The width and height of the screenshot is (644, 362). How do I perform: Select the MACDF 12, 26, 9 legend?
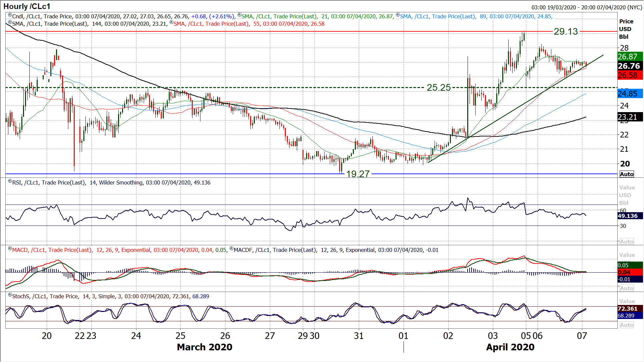click(x=336, y=250)
